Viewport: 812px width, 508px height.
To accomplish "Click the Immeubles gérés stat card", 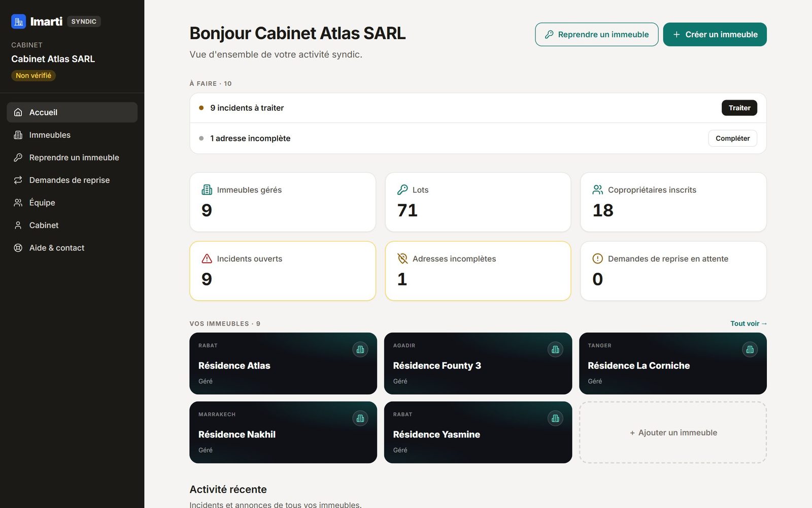I will (x=283, y=202).
